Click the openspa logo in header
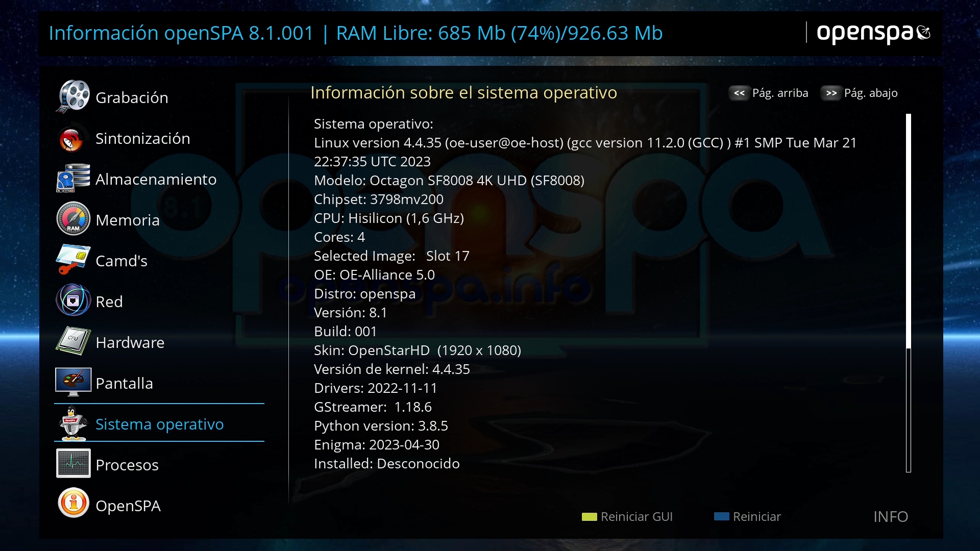 click(x=873, y=33)
